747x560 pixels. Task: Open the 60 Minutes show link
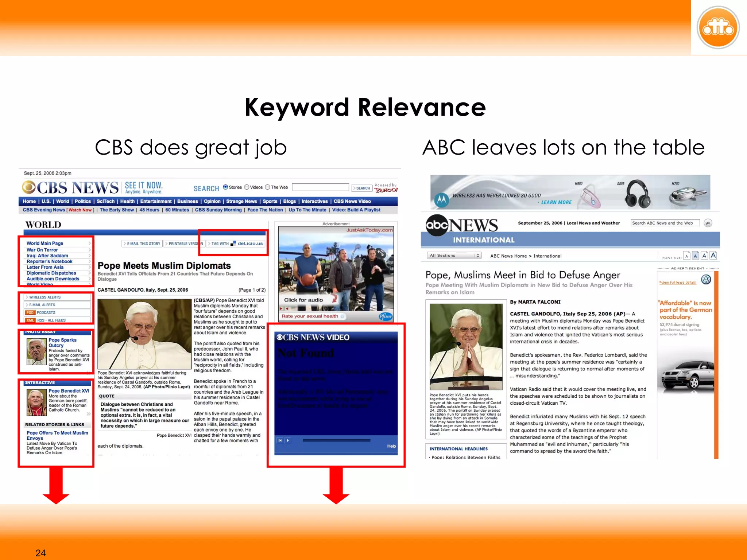[x=177, y=210]
